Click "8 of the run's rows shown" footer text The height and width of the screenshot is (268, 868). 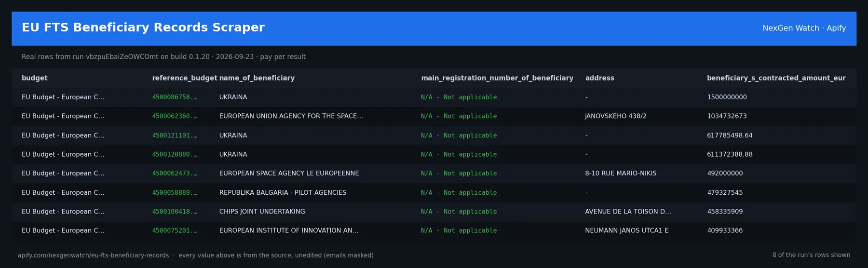[811, 255]
